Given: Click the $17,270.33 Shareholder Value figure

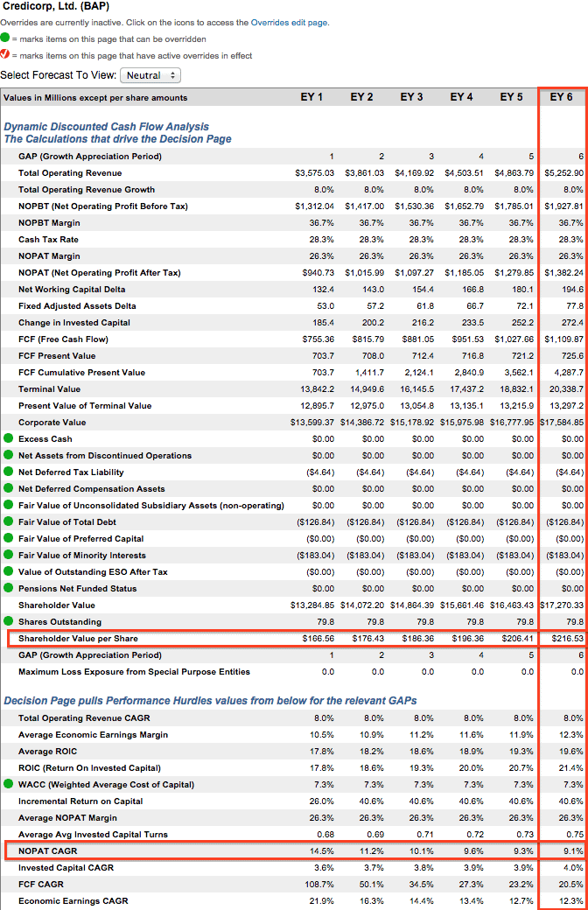Looking at the screenshot, I should [562, 605].
